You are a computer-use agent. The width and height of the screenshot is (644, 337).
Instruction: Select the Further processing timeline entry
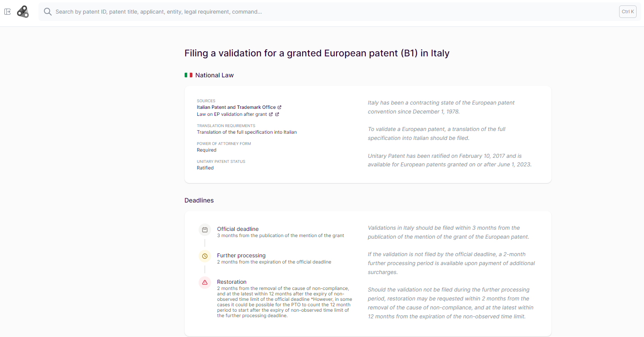[241, 255]
